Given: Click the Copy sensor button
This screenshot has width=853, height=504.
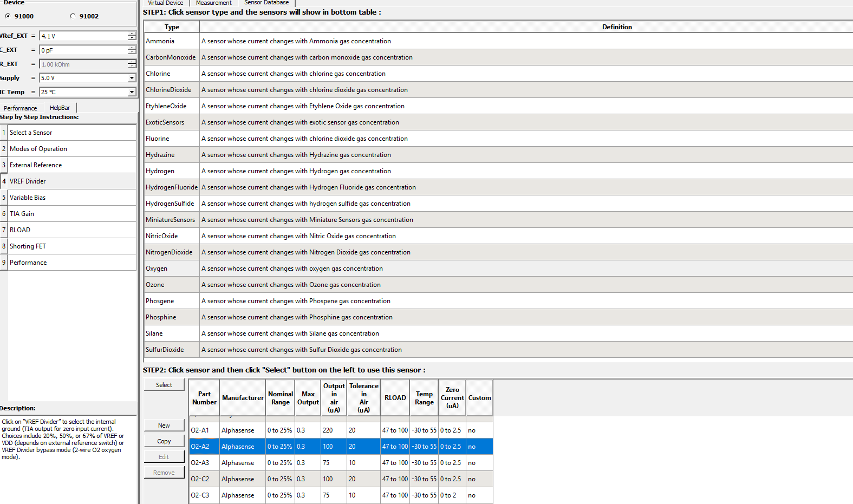Looking at the screenshot, I should tap(164, 441).
